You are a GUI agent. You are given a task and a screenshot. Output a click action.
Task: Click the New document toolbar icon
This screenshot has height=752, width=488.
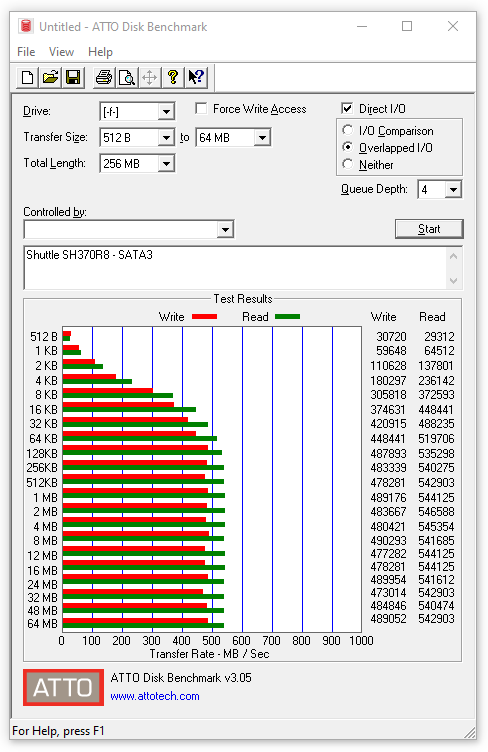click(27, 77)
